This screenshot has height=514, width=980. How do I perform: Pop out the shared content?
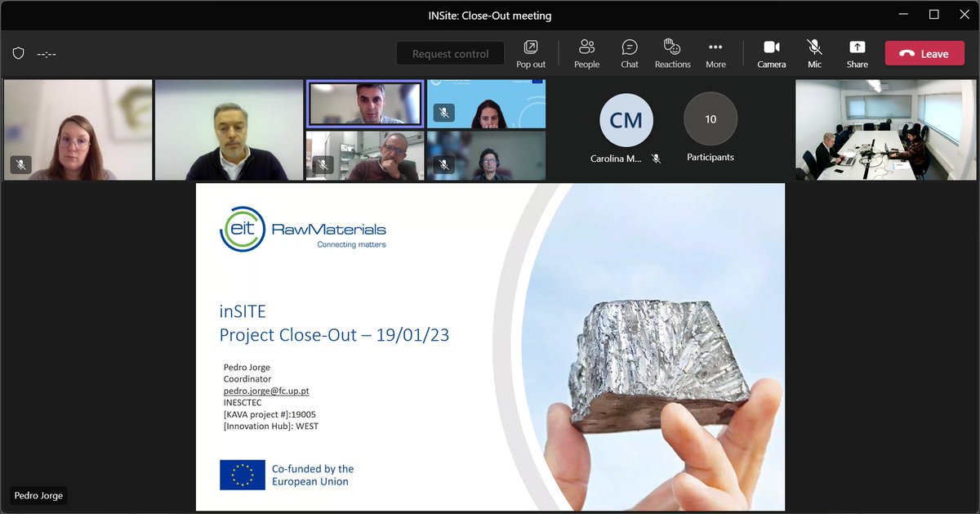531,54
